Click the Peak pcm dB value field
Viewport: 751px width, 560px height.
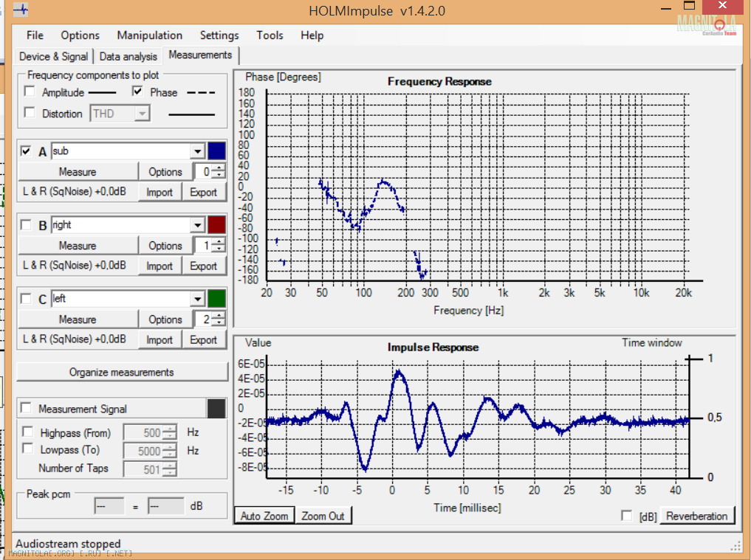[165, 506]
